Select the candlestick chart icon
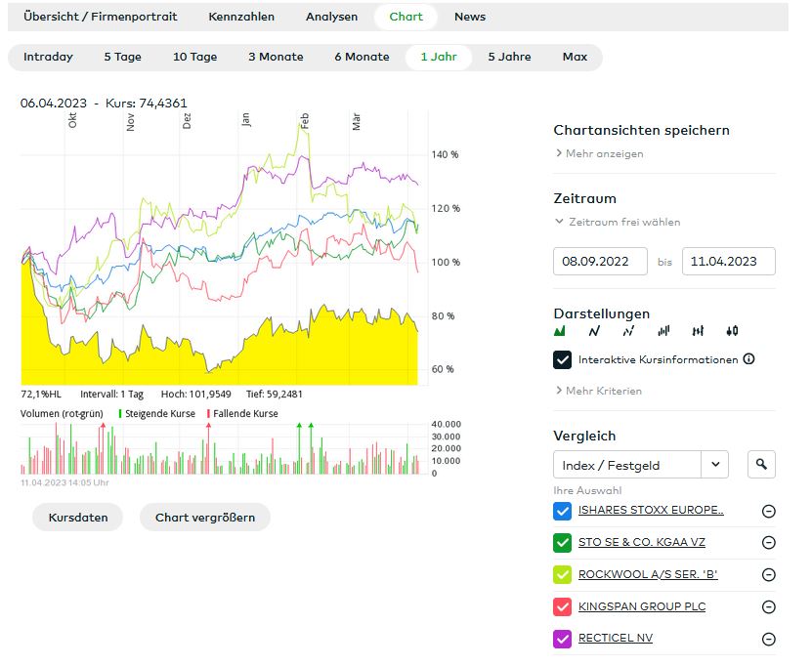 pos(733,331)
